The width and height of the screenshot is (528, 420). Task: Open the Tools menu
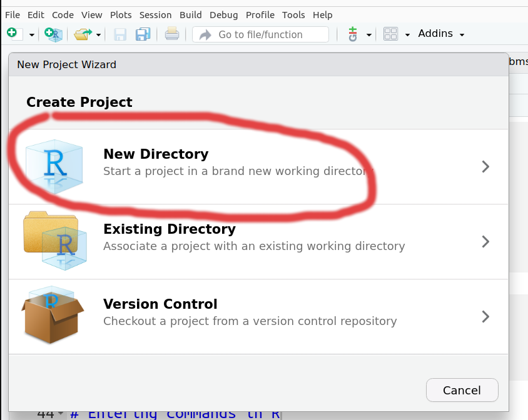point(293,14)
